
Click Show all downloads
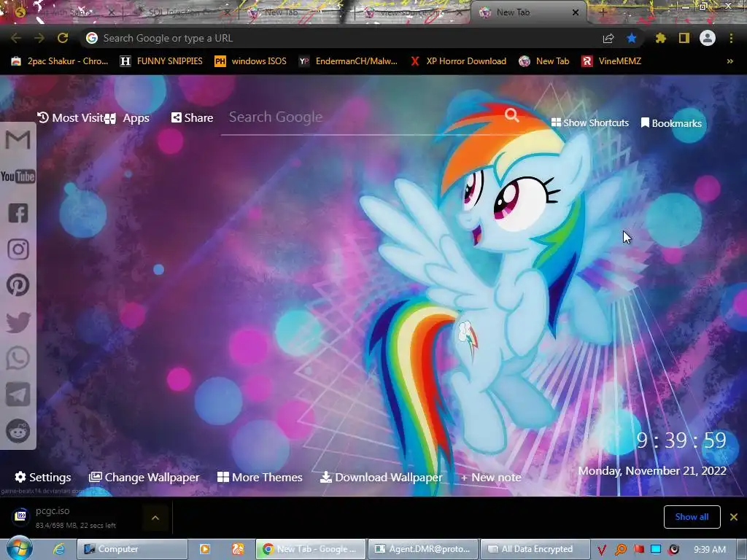point(692,517)
